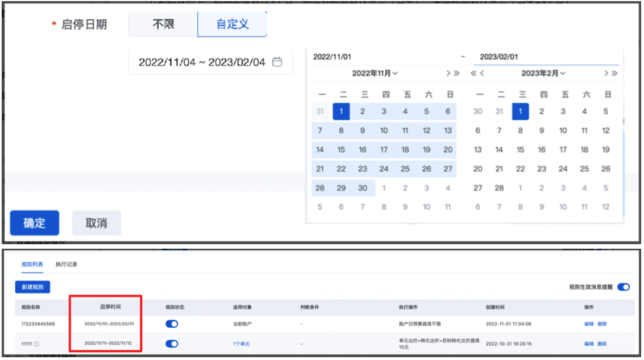Click previous year double arrow on February calendar

click(473, 73)
